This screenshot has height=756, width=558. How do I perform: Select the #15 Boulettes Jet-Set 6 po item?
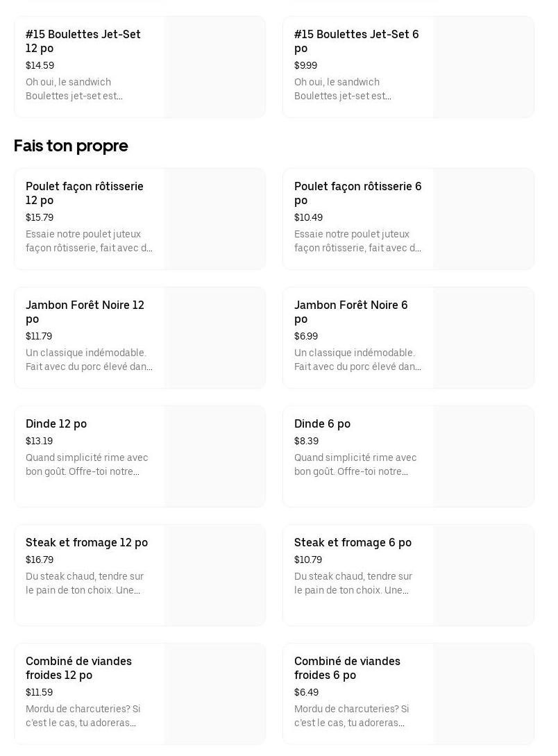point(356,41)
